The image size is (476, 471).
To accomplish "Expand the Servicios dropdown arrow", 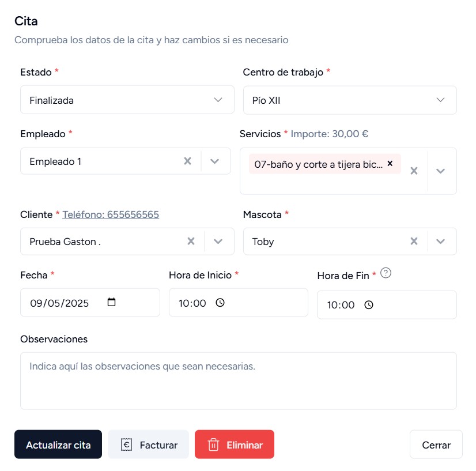I will pos(441,171).
